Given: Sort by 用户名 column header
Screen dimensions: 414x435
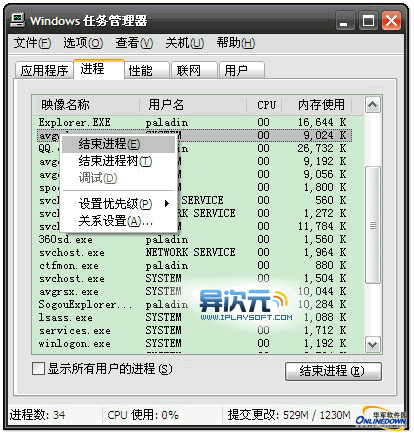Looking at the screenshot, I should click(193, 105).
